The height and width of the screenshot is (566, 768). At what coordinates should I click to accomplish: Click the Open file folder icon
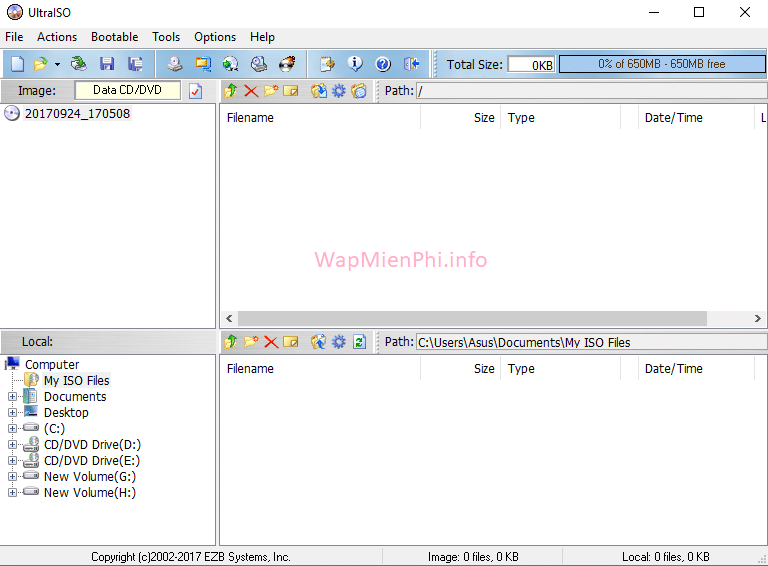coord(41,64)
